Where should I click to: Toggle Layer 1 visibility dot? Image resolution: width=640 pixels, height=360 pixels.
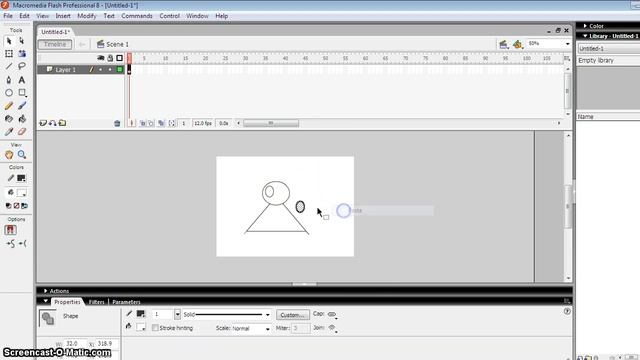tap(100, 70)
